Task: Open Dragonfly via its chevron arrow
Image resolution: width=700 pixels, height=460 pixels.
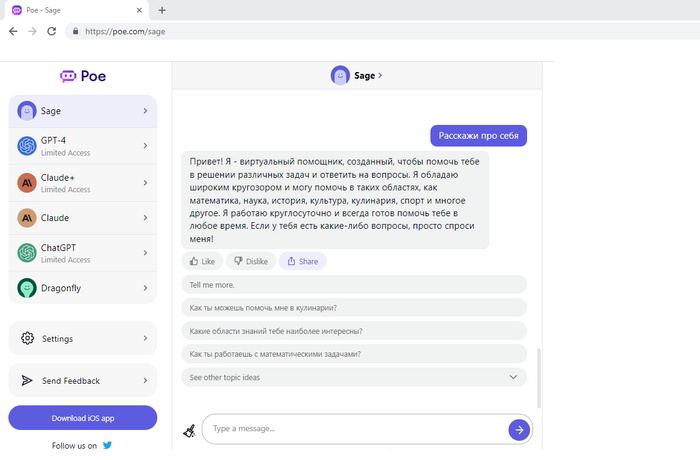Action: [x=145, y=288]
